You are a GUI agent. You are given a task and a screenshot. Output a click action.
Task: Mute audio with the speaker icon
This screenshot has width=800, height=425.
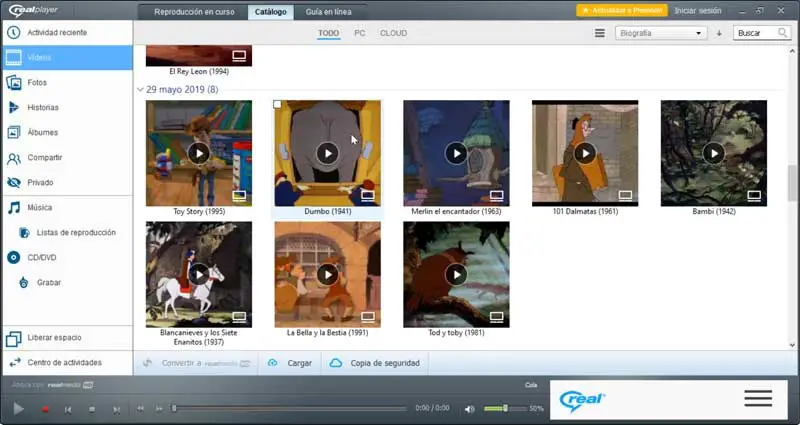pyautogui.click(x=469, y=409)
